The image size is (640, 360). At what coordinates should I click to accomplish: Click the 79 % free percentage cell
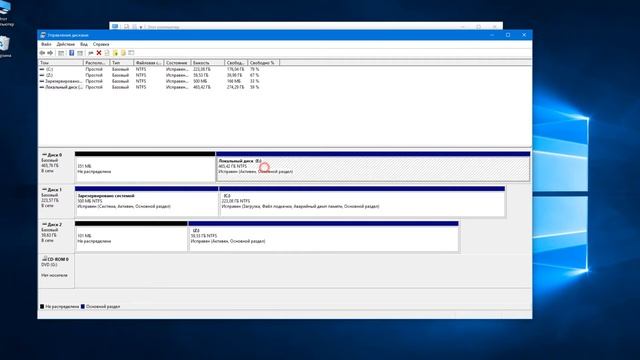254,69
